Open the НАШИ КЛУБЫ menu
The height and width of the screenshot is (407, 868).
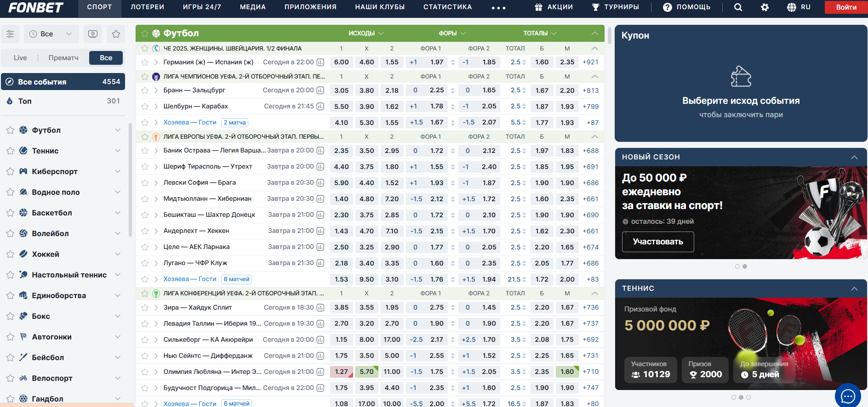tap(380, 7)
